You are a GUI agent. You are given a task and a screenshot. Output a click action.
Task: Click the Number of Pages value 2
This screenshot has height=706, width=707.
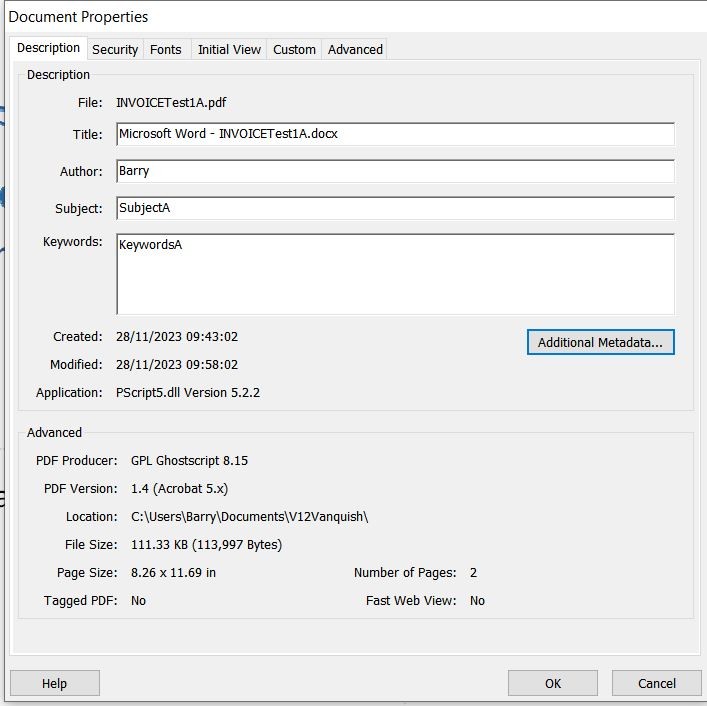473,573
